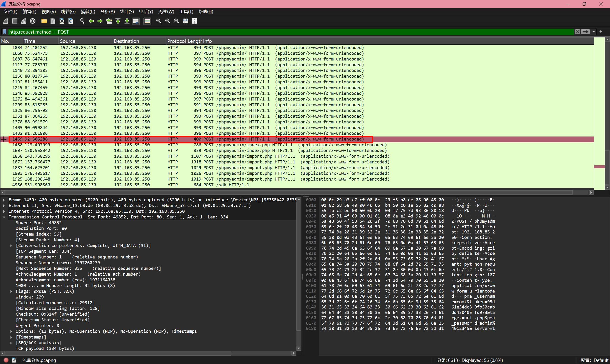The width and height of the screenshot is (610, 364).
Task: Expand Internet Protocol Version 4
Action: click(x=4, y=211)
